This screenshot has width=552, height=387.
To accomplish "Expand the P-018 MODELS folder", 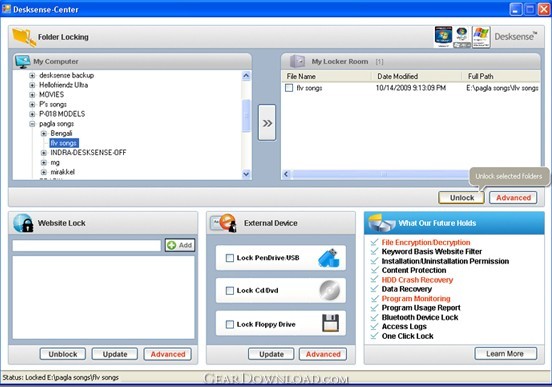I will pos(32,114).
